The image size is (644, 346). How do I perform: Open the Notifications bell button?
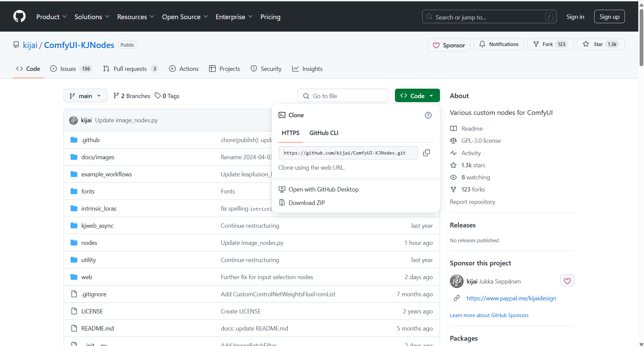pyautogui.click(x=498, y=44)
